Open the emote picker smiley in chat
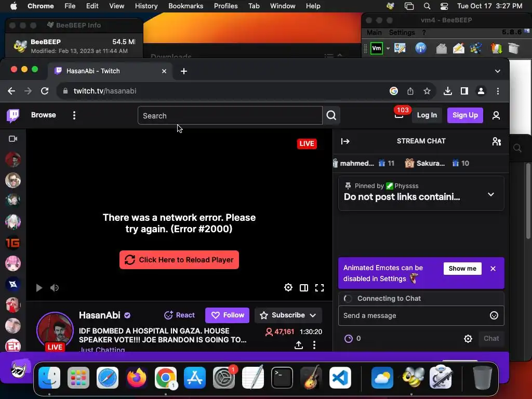 [x=494, y=315]
